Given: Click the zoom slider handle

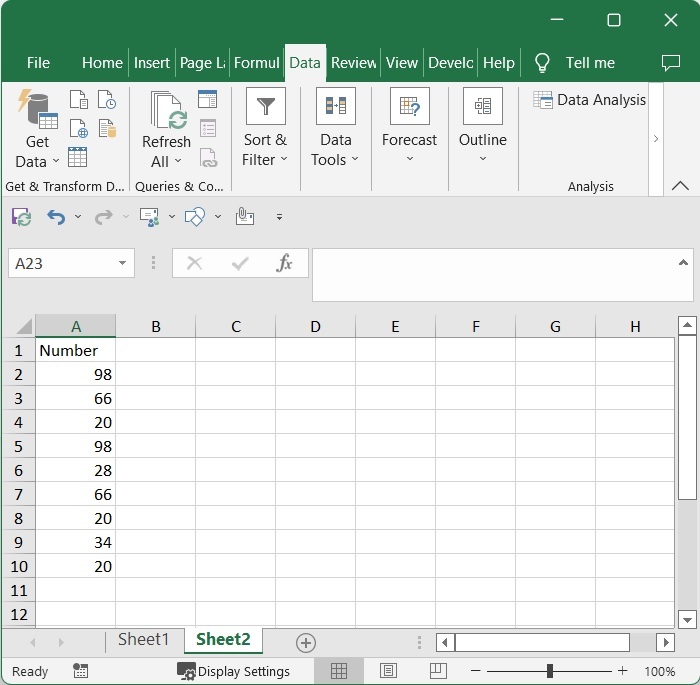Looking at the screenshot, I should tap(550, 671).
